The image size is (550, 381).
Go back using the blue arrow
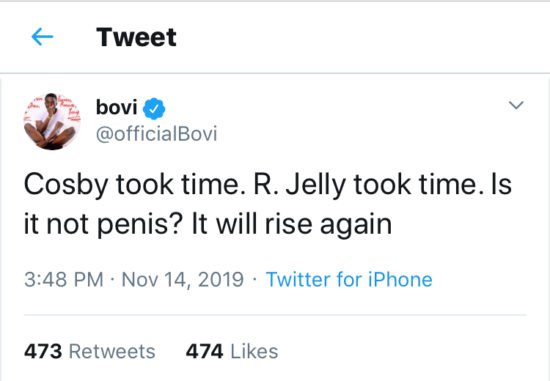point(42,36)
